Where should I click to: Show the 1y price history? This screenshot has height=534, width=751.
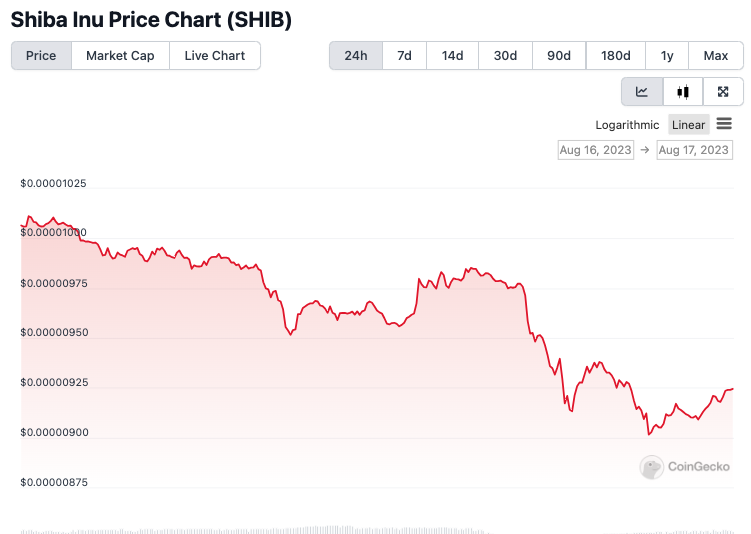667,56
